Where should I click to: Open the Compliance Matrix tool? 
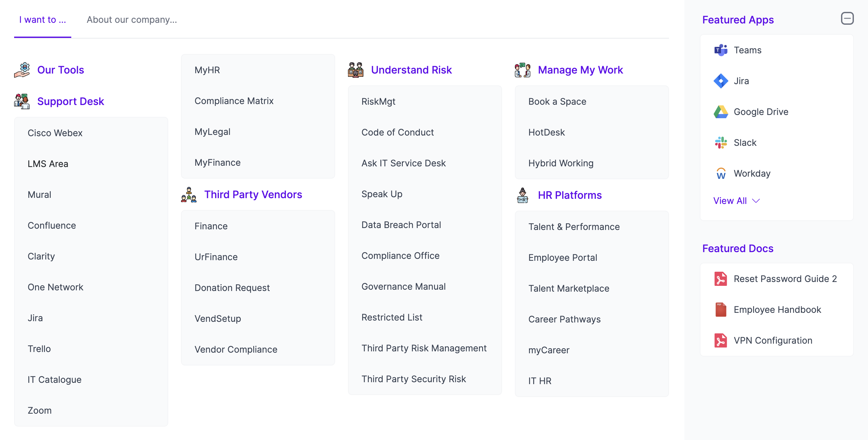234,101
